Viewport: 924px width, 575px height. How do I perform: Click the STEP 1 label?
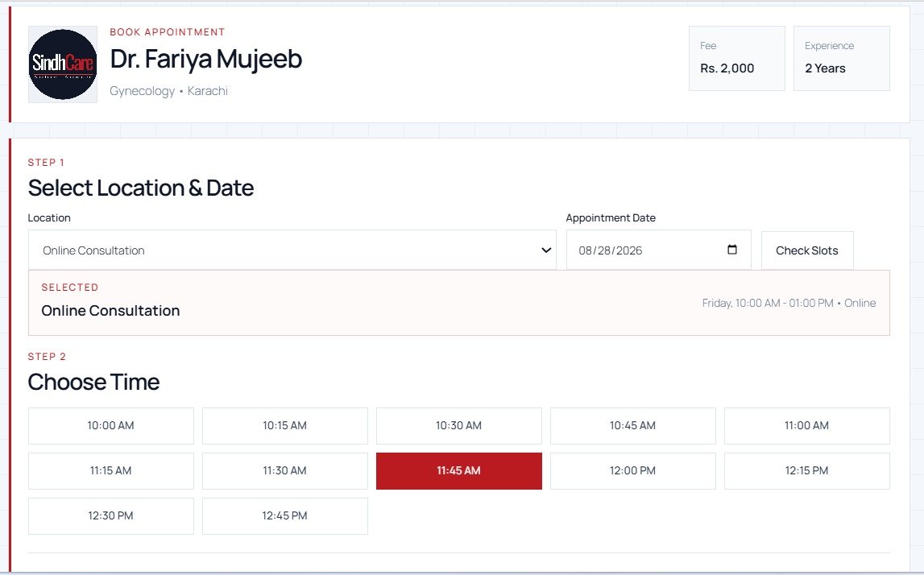(46, 163)
